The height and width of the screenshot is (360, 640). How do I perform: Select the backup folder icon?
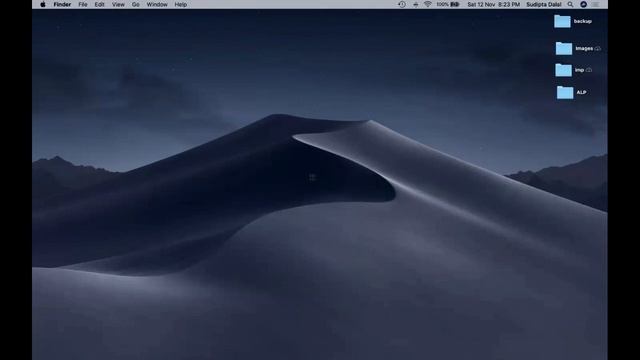pyautogui.click(x=562, y=21)
